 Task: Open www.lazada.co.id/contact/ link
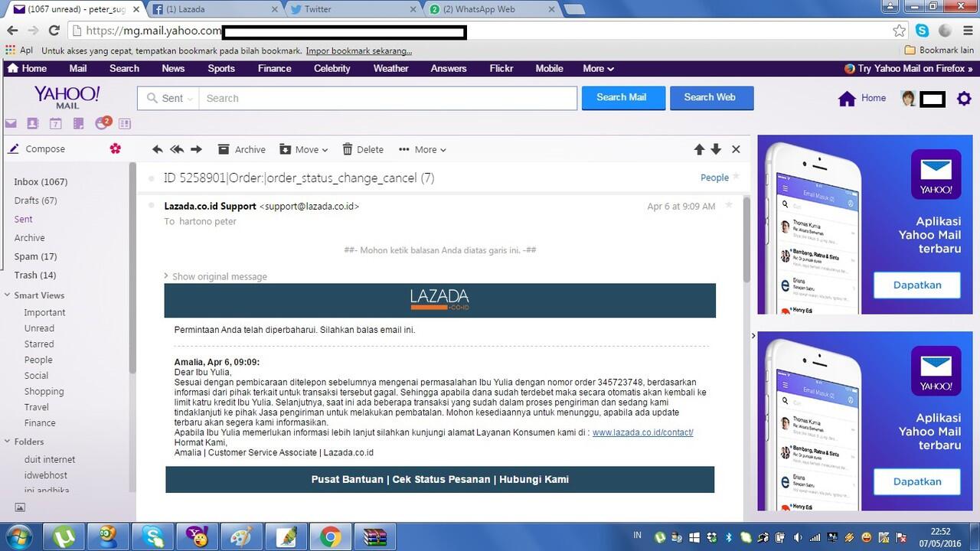coord(642,432)
